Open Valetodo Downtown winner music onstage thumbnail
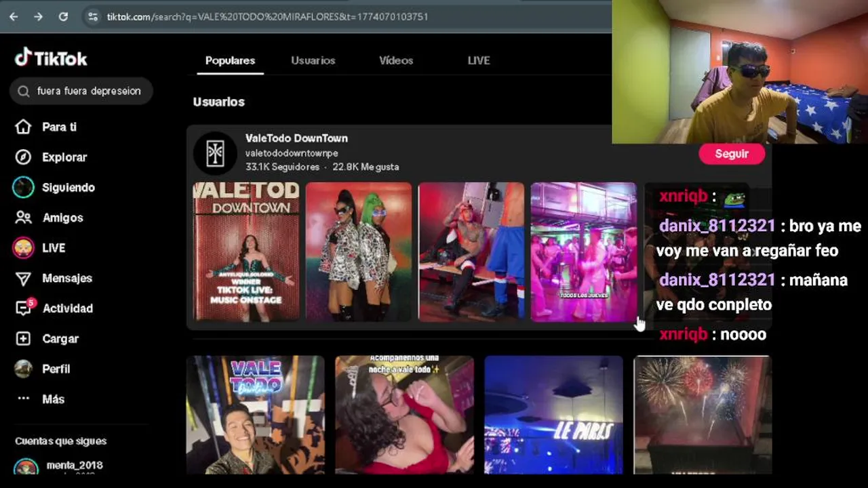The height and width of the screenshot is (488, 868). [246, 251]
